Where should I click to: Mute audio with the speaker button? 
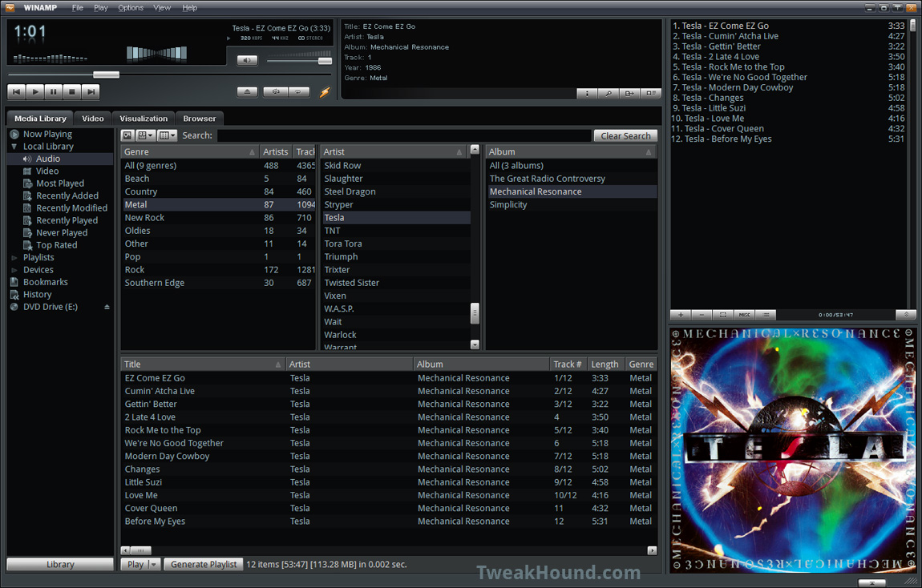pyautogui.click(x=247, y=60)
